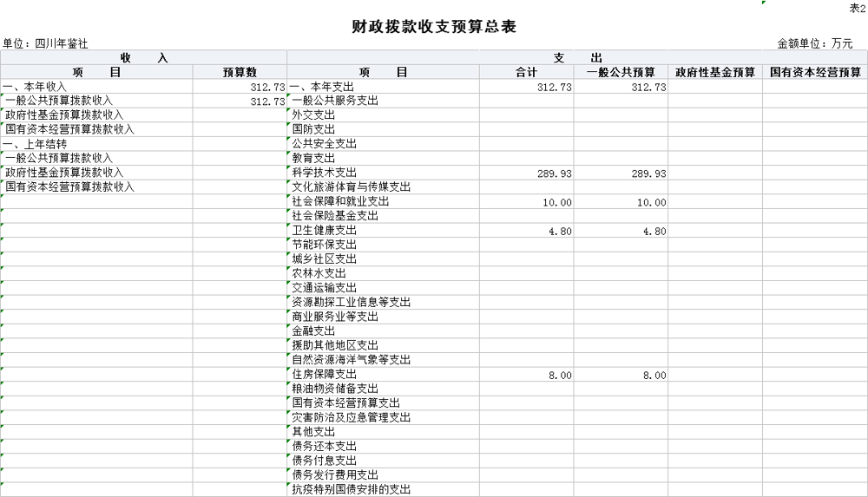Click the 政府性基金预算 column header
Image resolution: width=868 pixels, height=497 pixels.
tap(714, 73)
